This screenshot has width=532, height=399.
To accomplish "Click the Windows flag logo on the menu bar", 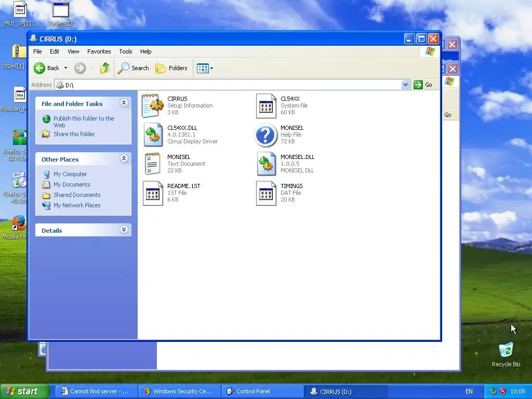I will coord(430,51).
